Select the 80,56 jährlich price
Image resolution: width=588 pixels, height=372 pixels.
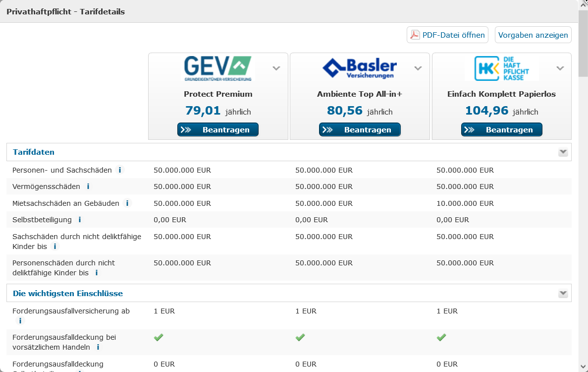(360, 111)
